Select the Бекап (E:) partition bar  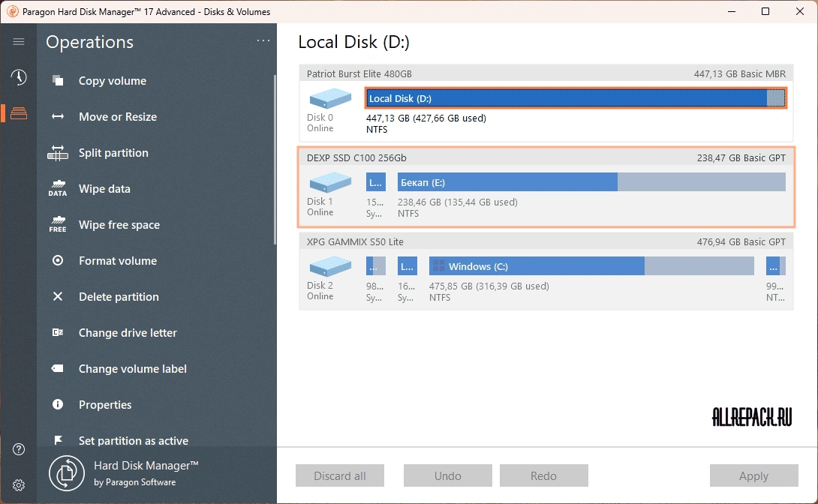click(x=591, y=182)
